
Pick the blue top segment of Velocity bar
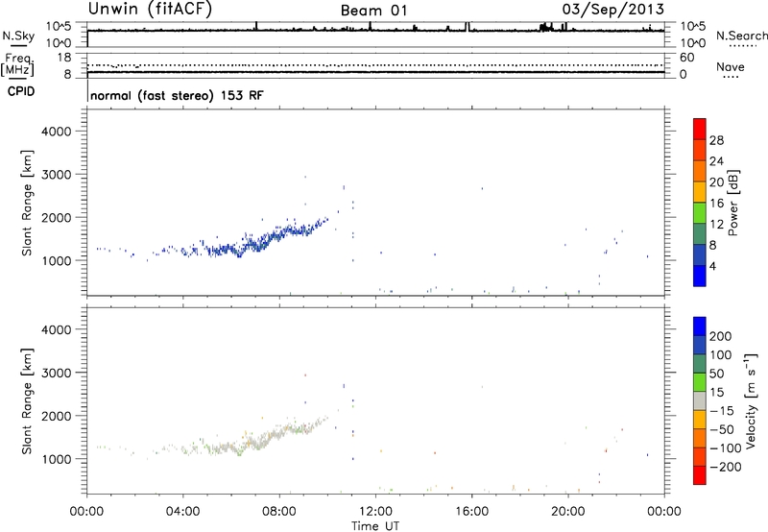(x=700, y=326)
